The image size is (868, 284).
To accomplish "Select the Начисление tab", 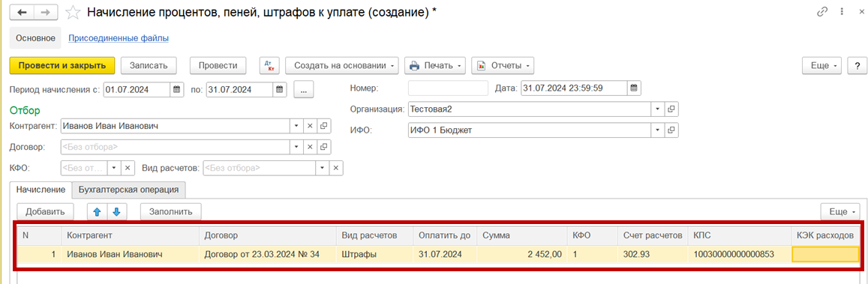I will click(41, 190).
